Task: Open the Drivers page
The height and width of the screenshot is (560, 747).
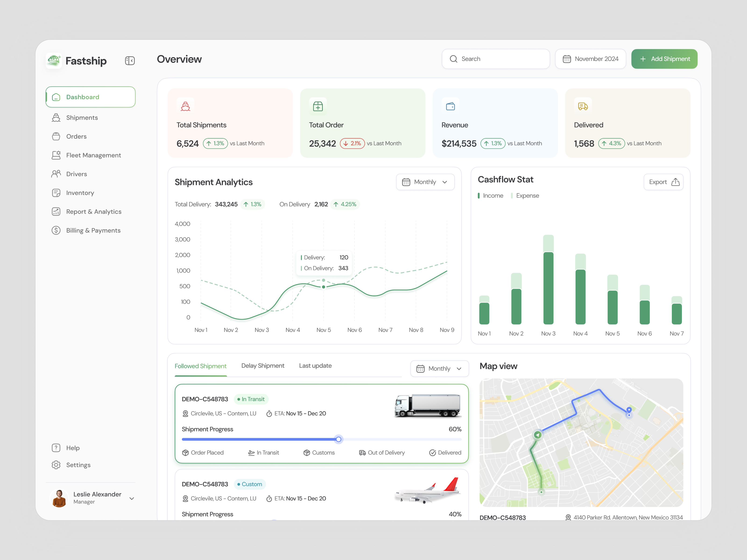Action: pos(76,174)
